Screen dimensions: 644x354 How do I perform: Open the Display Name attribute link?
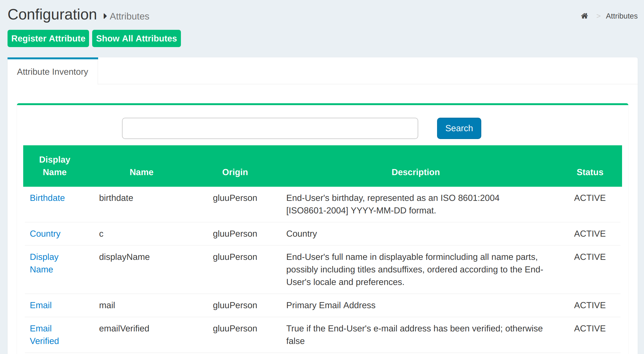click(x=44, y=263)
